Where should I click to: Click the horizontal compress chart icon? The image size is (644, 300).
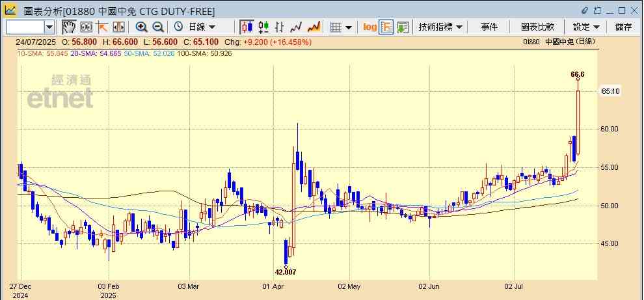click(118, 27)
